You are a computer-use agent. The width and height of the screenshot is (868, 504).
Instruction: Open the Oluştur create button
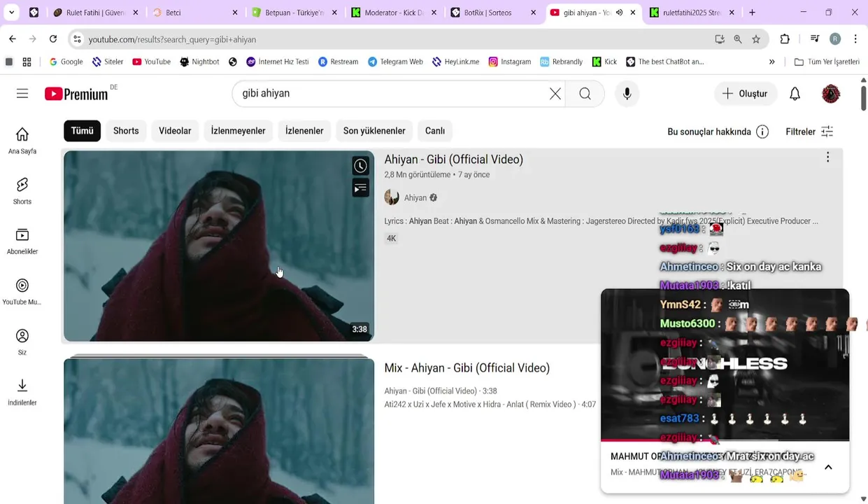pos(744,94)
